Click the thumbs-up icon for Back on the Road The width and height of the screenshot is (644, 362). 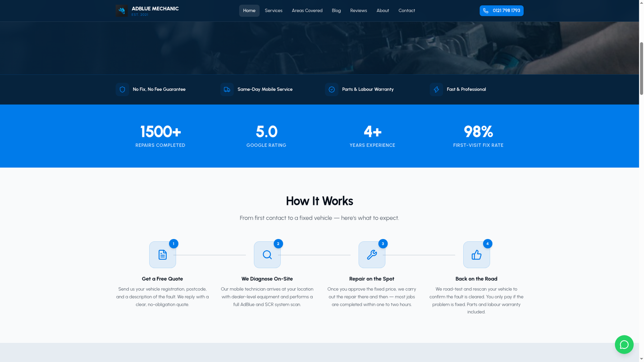tap(476, 255)
